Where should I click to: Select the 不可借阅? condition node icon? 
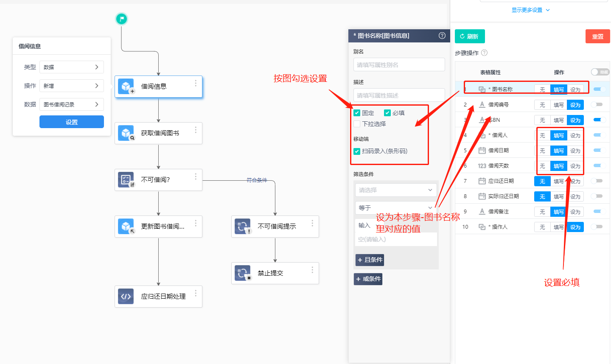126,179
